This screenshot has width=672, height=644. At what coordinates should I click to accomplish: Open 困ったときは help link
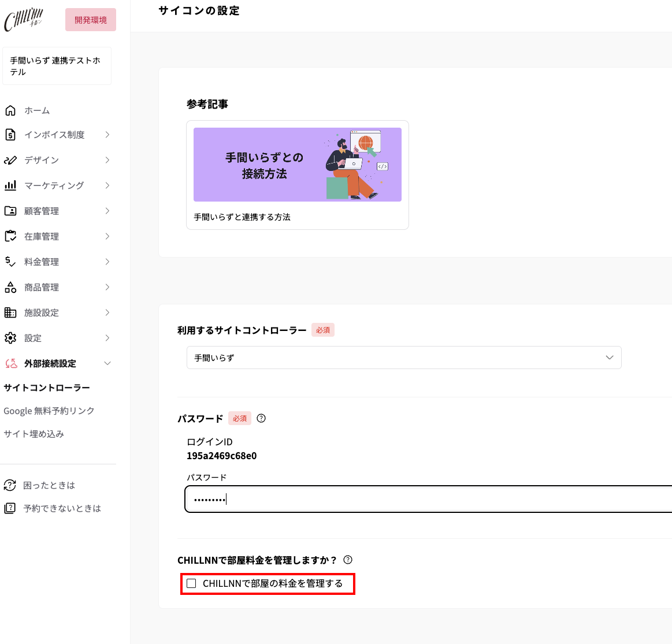(x=49, y=485)
